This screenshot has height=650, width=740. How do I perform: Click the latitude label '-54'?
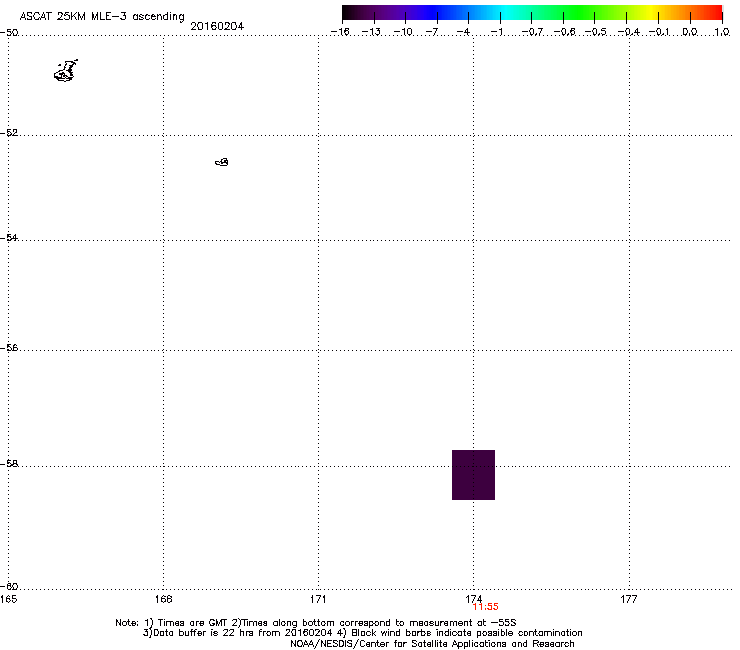9,237
